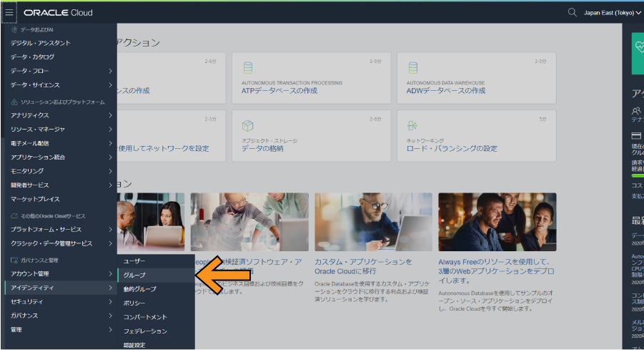Choose ポリシー in the identity submenu
The image size is (644, 350).
[156, 303]
